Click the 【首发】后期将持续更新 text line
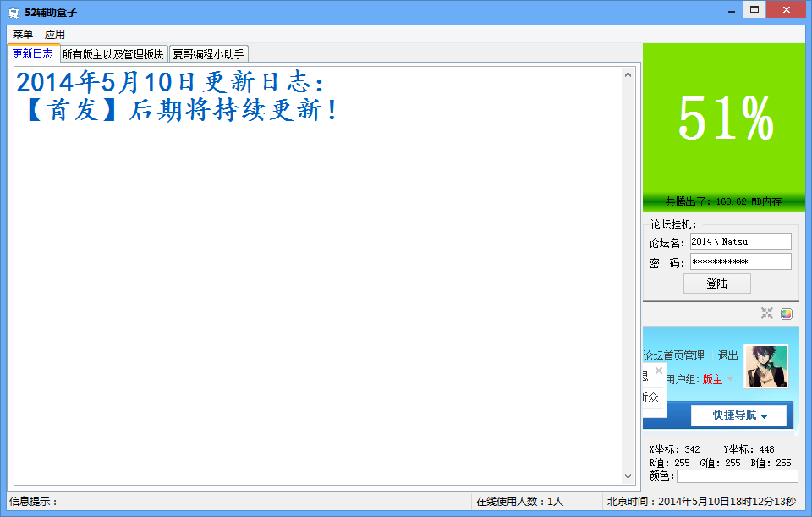 click(182, 110)
